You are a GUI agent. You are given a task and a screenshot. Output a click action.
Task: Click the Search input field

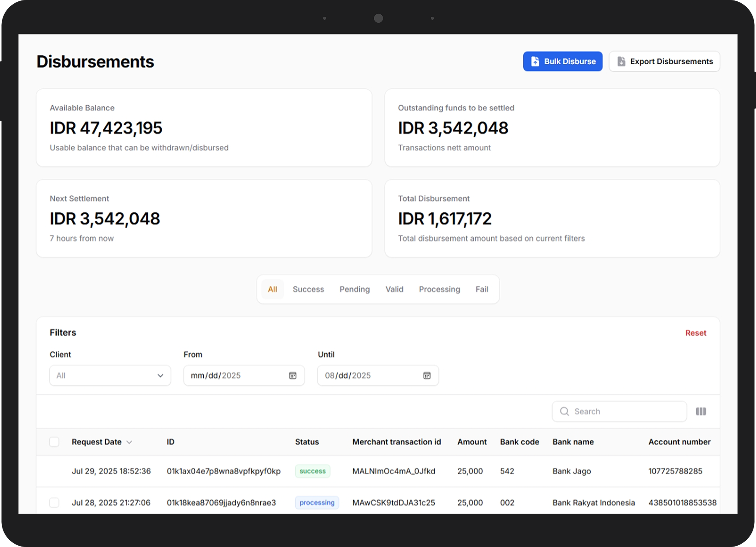(626, 411)
